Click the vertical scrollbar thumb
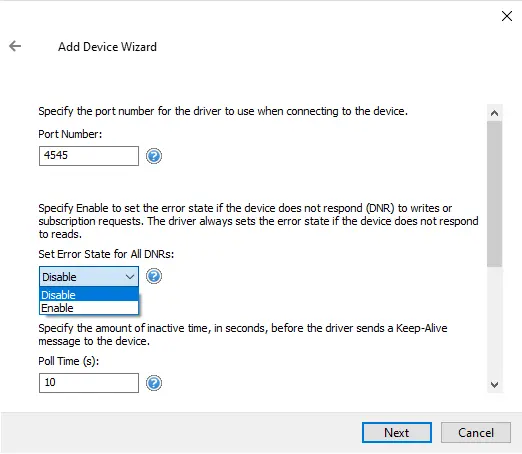The width and height of the screenshot is (522, 454). click(494, 194)
